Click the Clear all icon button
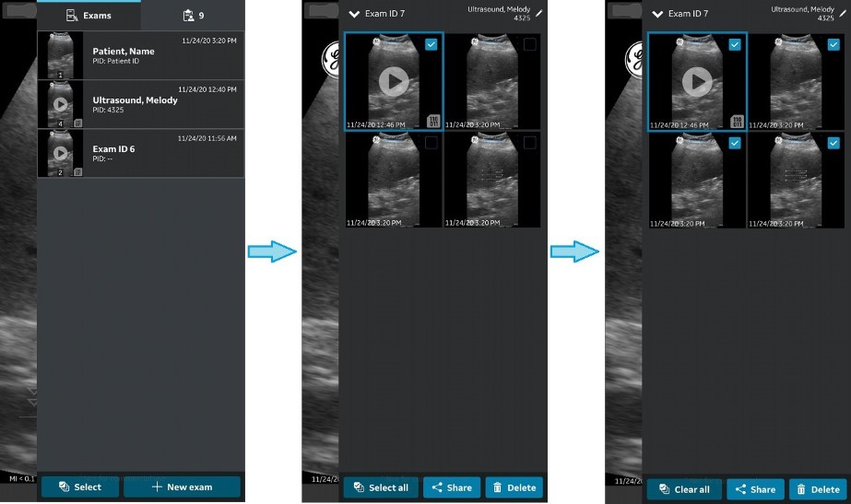Viewport: 851px width, 504px height. click(665, 489)
